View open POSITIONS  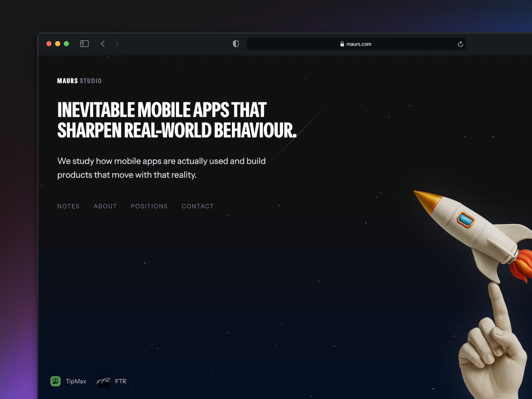[149, 206]
